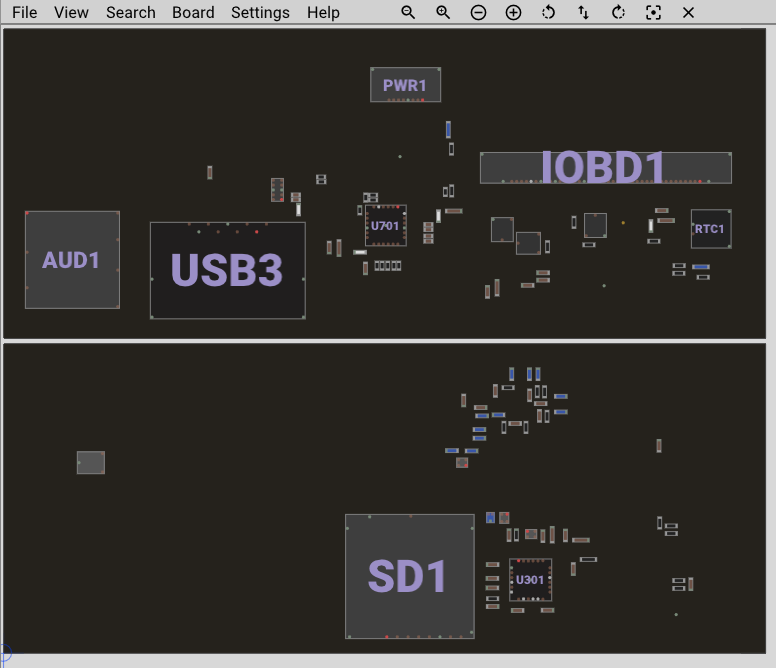776x668 pixels.
Task: Select the PWR1 component
Action: tap(405, 85)
